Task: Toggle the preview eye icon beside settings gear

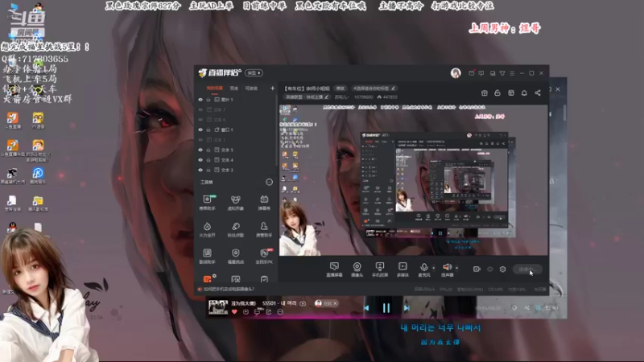Action: (x=490, y=269)
